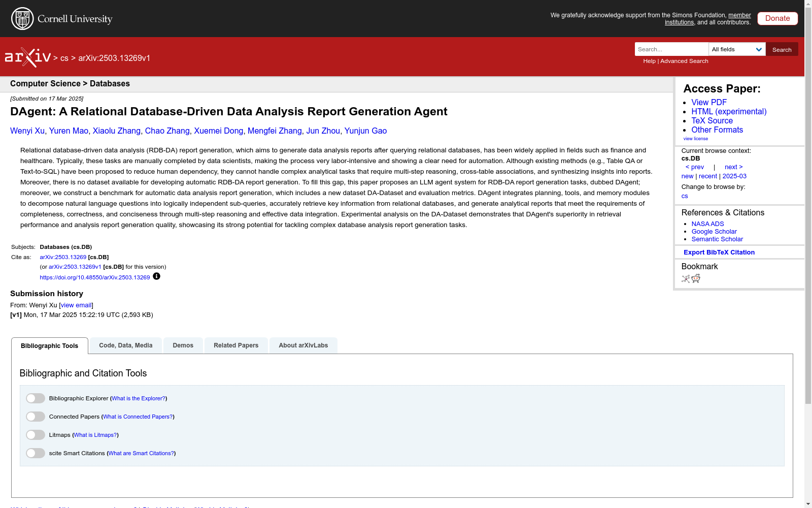Image resolution: width=812 pixels, height=508 pixels.
Task: Open Google Scholar citations link
Action: [x=714, y=232]
